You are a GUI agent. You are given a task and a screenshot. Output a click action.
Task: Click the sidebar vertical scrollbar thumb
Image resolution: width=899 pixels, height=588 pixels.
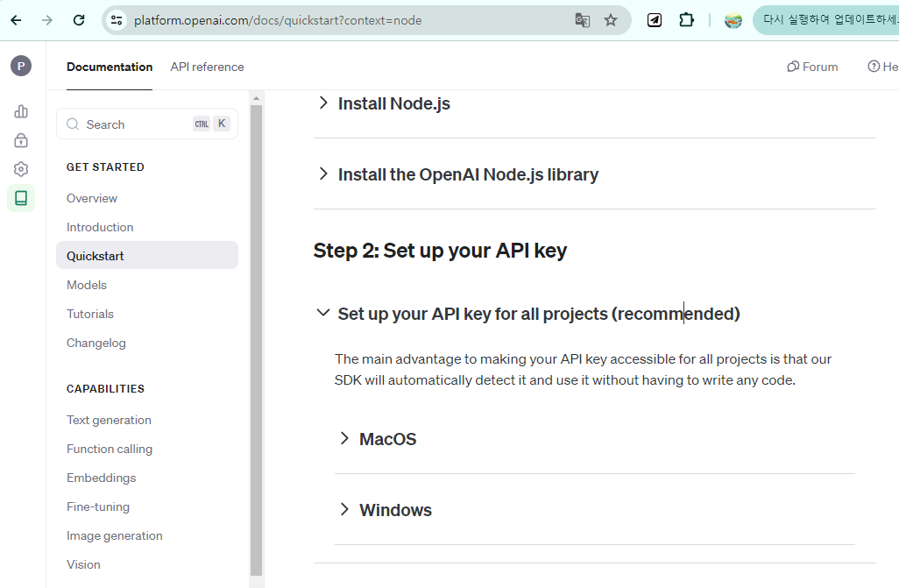256,340
